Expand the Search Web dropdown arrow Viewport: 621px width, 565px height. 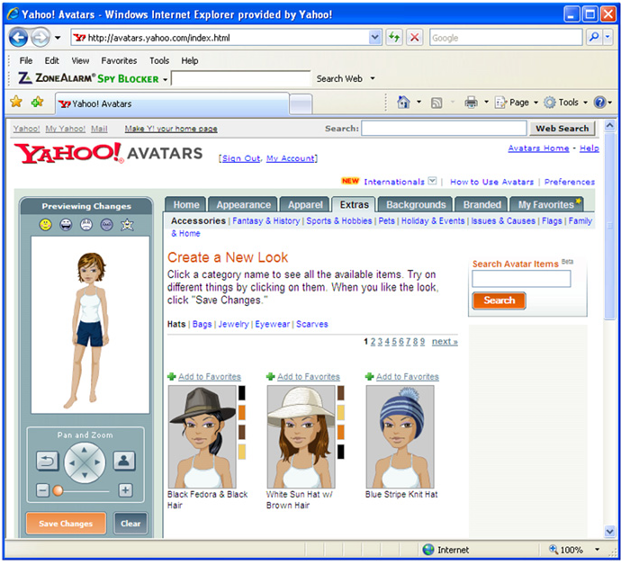point(372,78)
